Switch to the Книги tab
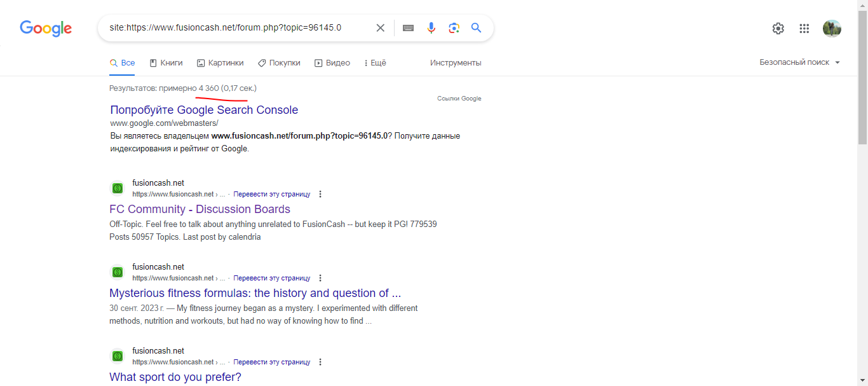This screenshot has height=386, width=868. (166, 63)
